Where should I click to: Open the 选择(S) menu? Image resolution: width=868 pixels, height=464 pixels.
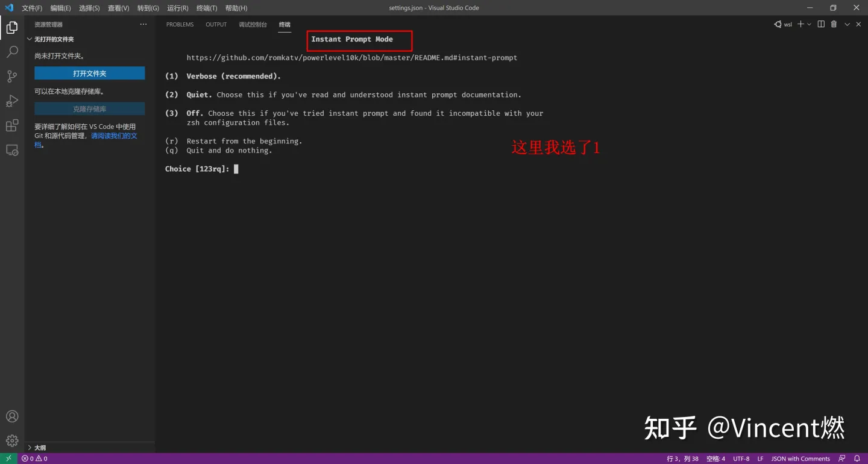(89, 8)
